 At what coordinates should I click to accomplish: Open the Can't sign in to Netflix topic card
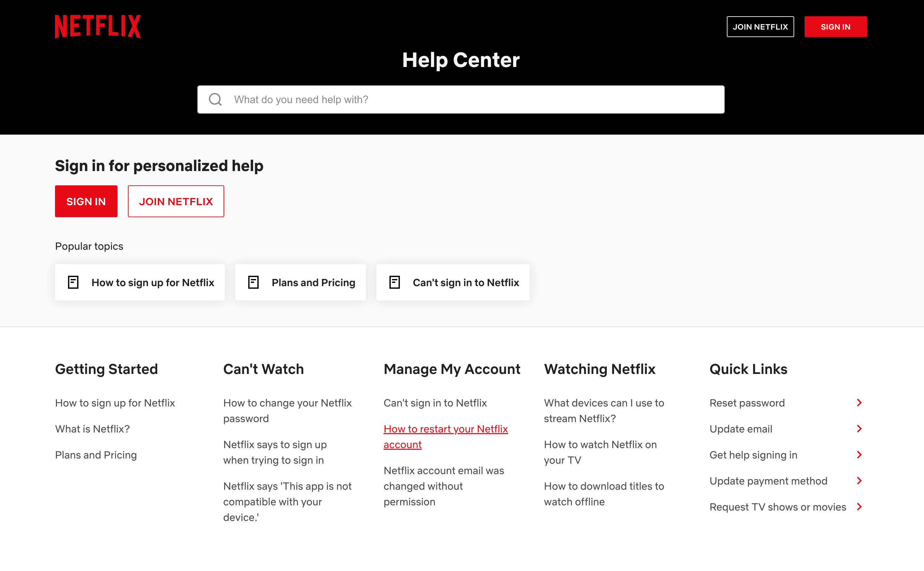[453, 282]
